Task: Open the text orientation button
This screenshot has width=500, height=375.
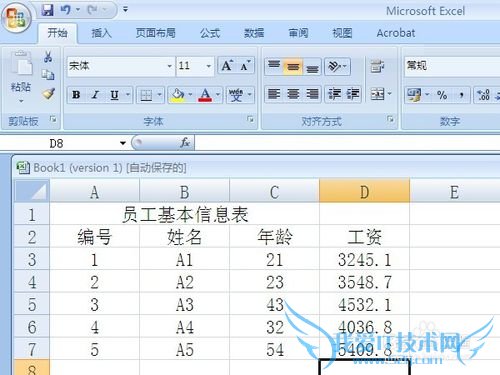Action: [337, 66]
